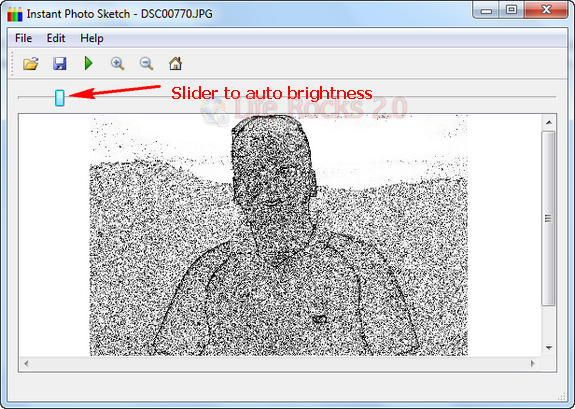This screenshot has height=409, width=575.
Task: Open an image with the folder icon
Action: [x=31, y=63]
